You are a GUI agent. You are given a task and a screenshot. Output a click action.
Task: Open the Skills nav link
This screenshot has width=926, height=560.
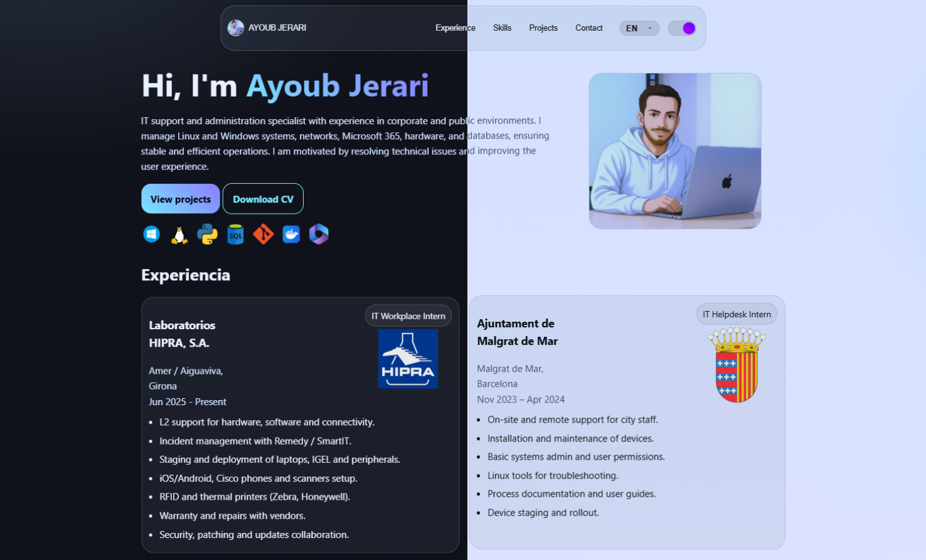tap(502, 28)
